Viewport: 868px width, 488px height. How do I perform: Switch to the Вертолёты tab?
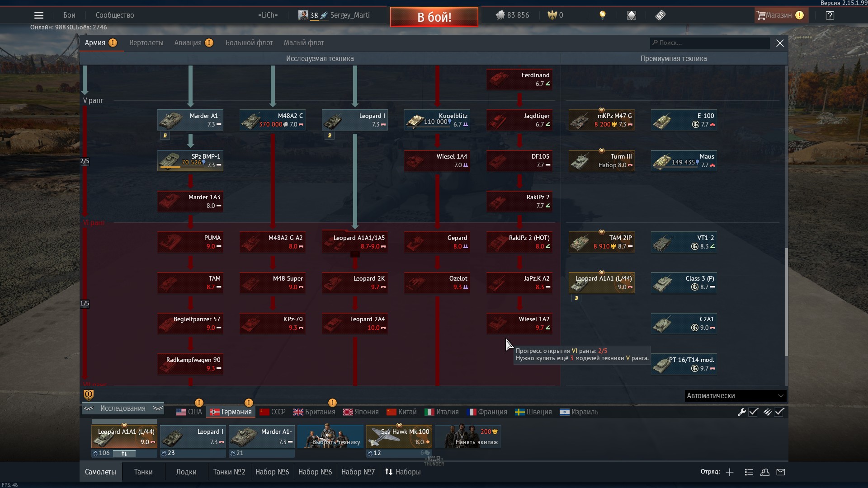pos(146,43)
